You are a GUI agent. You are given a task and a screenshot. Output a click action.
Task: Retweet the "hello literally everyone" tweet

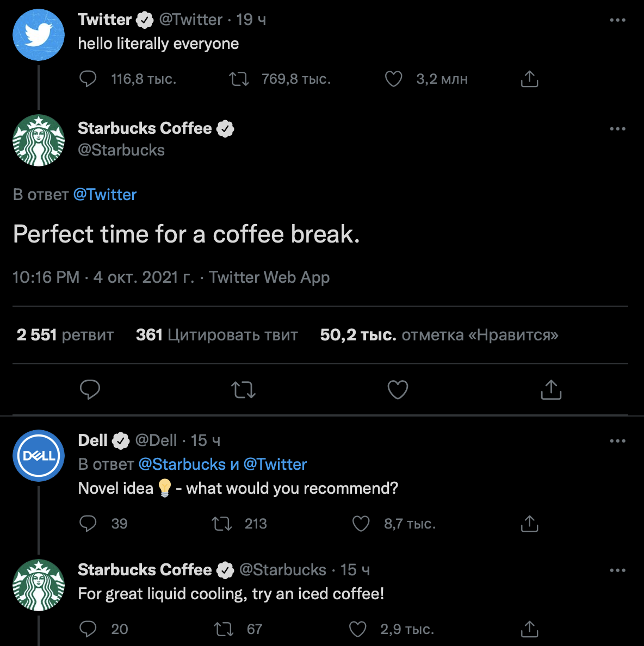pyautogui.click(x=239, y=79)
